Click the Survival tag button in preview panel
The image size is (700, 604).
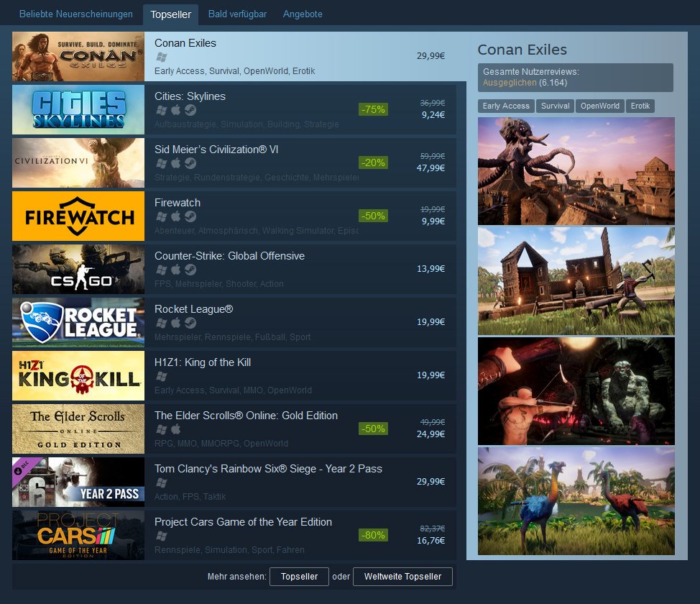[x=555, y=106]
